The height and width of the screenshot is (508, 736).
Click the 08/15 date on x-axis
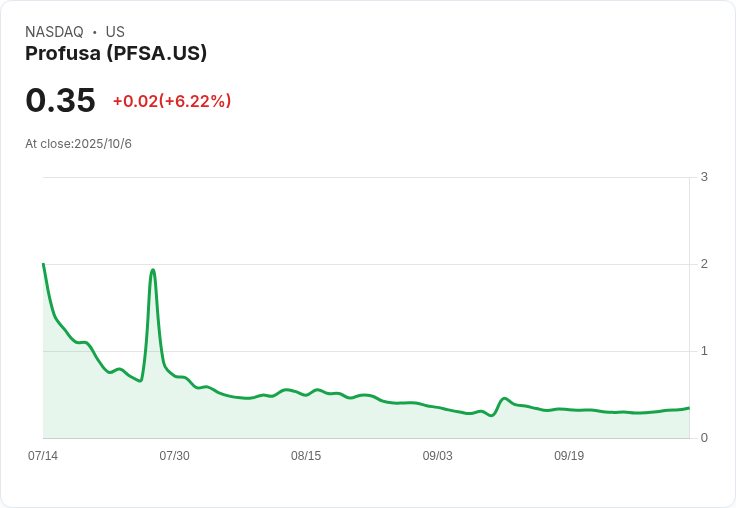[x=306, y=456]
